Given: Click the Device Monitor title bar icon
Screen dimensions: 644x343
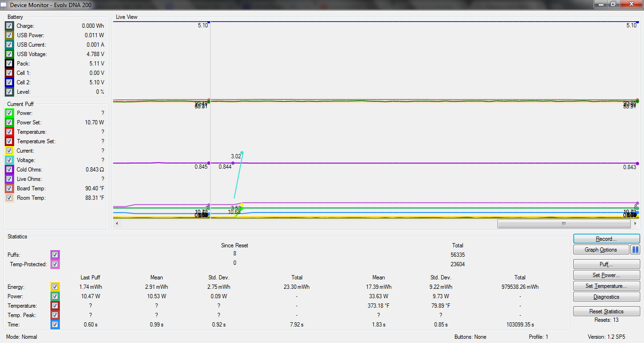Looking at the screenshot, I should coord(4,4).
